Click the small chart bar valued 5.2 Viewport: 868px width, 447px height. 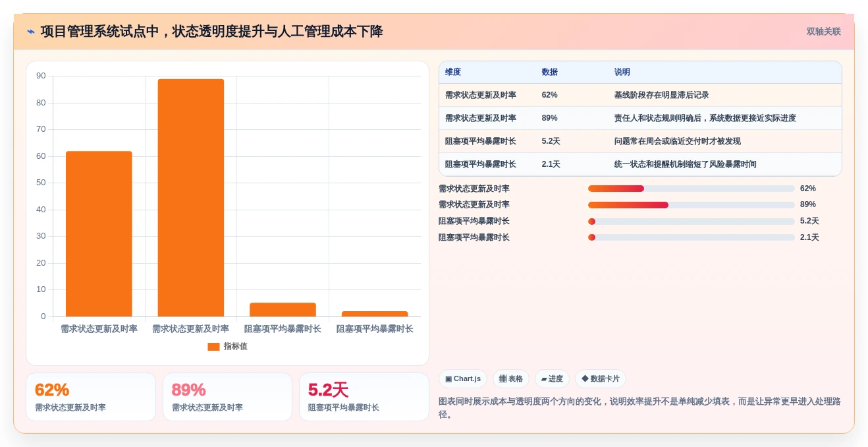click(283, 310)
